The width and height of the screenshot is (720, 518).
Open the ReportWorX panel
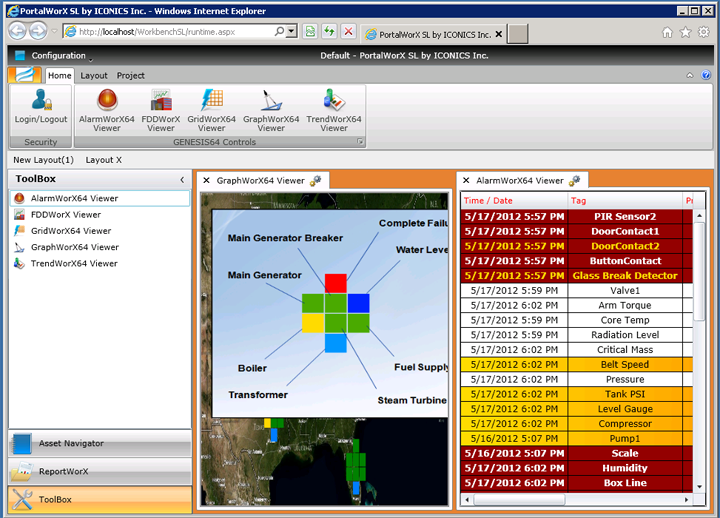pyautogui.click(x=100, y=472)
